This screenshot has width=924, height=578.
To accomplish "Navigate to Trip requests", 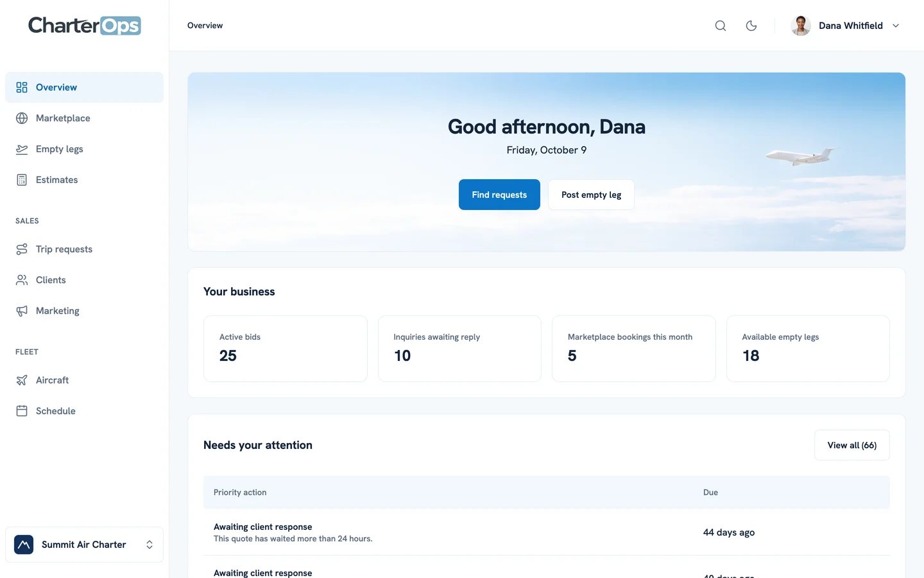I will [84, 249].
